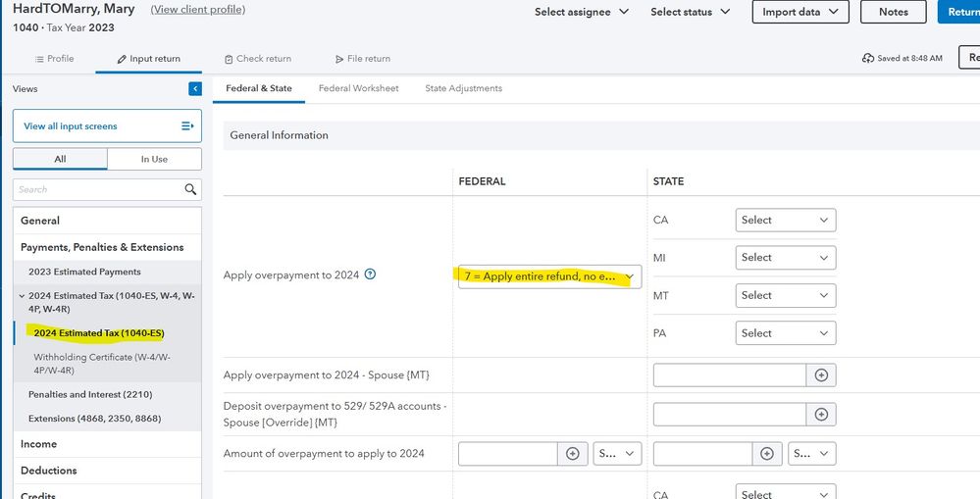Click the Notes button
Viewport: 980px width, 499px height.
pyautogui.click(x=893, y=12)
